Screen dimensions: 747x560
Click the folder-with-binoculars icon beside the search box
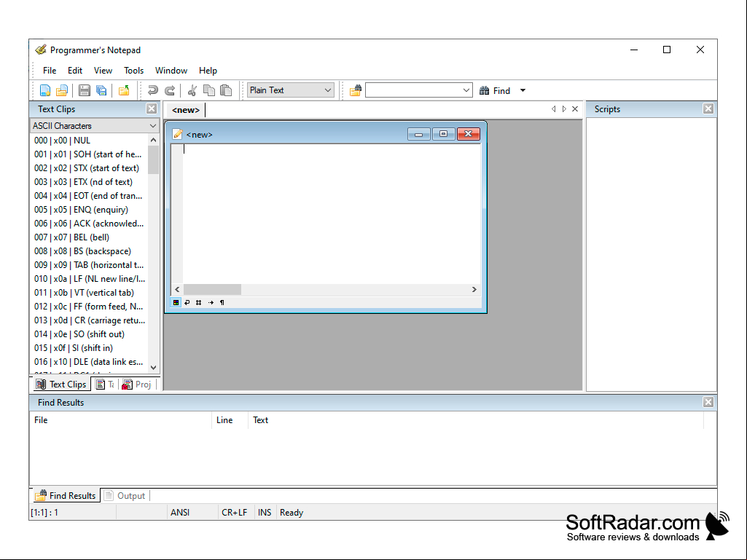356,90
